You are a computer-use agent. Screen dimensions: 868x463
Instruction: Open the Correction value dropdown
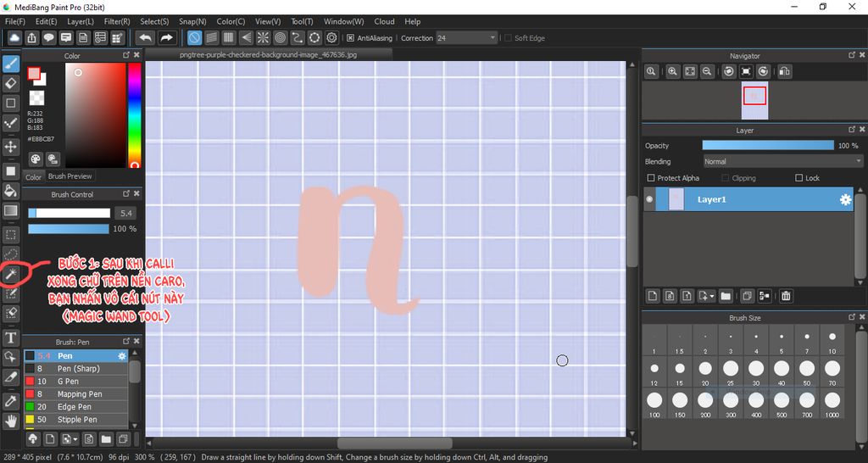(x=467, y=37)
